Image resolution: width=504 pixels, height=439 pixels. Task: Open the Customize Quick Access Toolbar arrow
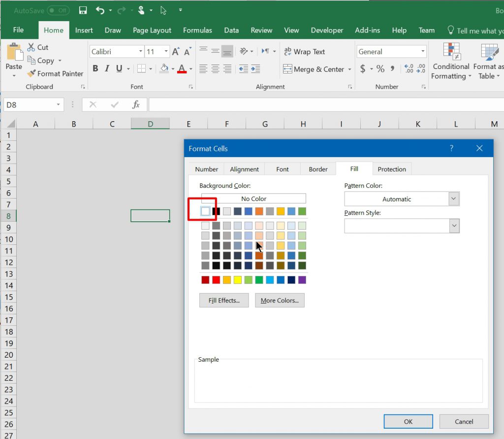click(181, 10)
